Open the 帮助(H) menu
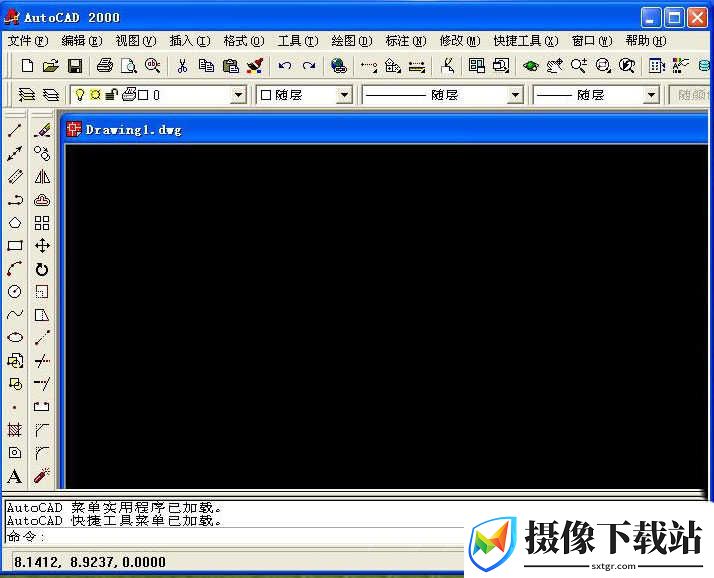 tap(646, 41)
